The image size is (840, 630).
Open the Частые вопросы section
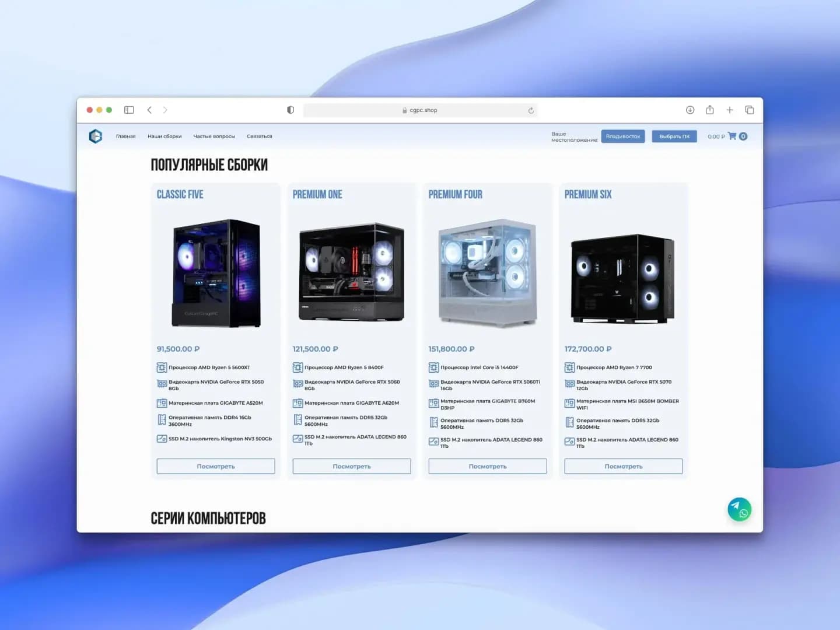tap(214, 136)
